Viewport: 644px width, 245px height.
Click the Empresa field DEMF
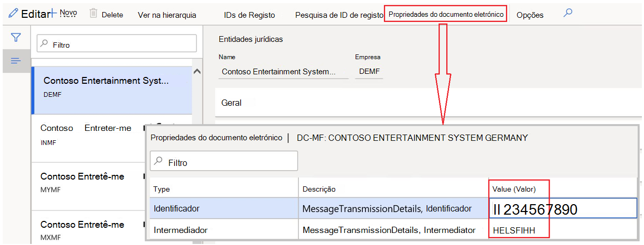[x=369, y=71]
